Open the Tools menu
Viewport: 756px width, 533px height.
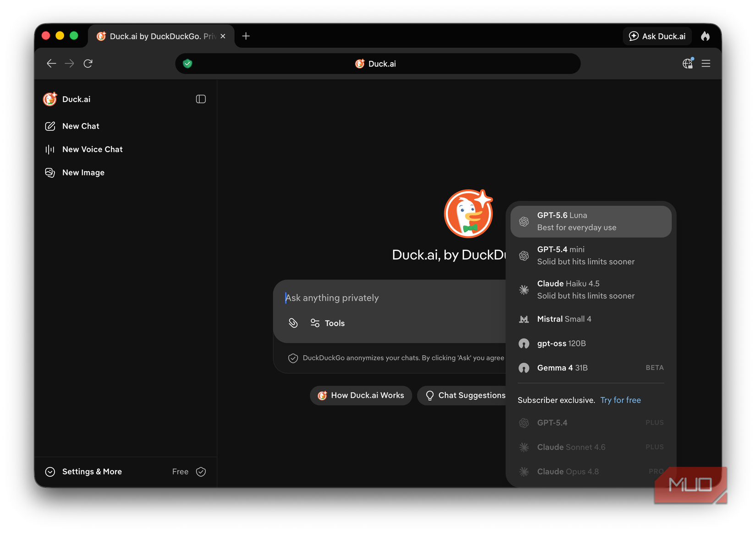click(328, 323)
